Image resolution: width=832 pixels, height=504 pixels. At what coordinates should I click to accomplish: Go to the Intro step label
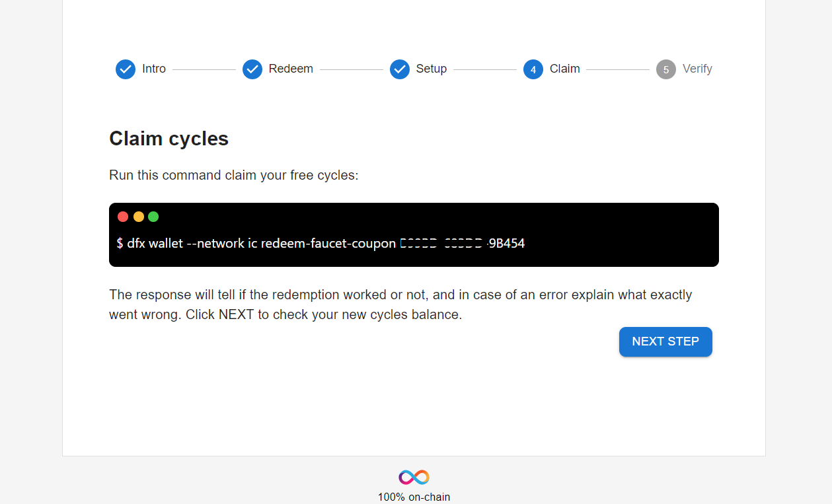(x=154, y=69)
